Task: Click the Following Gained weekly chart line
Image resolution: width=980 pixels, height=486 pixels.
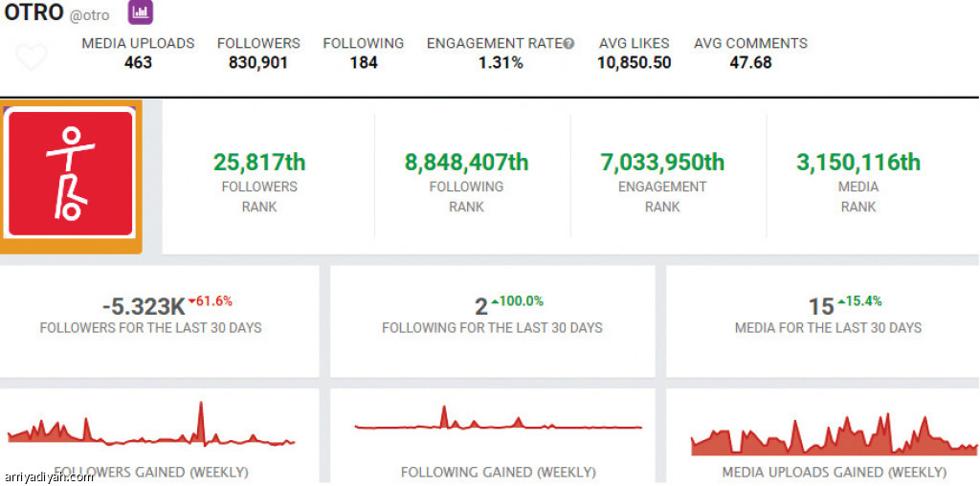Action: pyautogui.click(x=498, y=426)
